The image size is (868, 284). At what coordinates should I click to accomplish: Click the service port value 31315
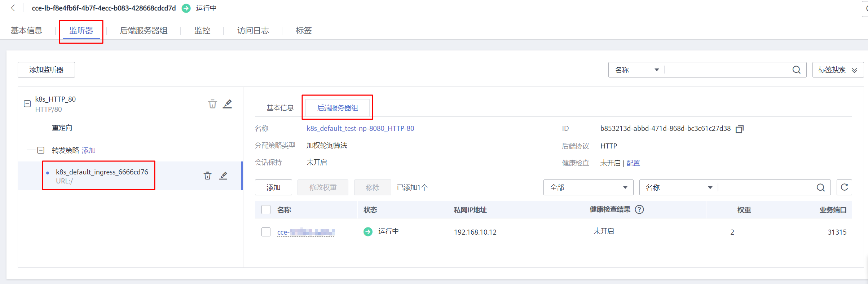[x=837, y=232]
